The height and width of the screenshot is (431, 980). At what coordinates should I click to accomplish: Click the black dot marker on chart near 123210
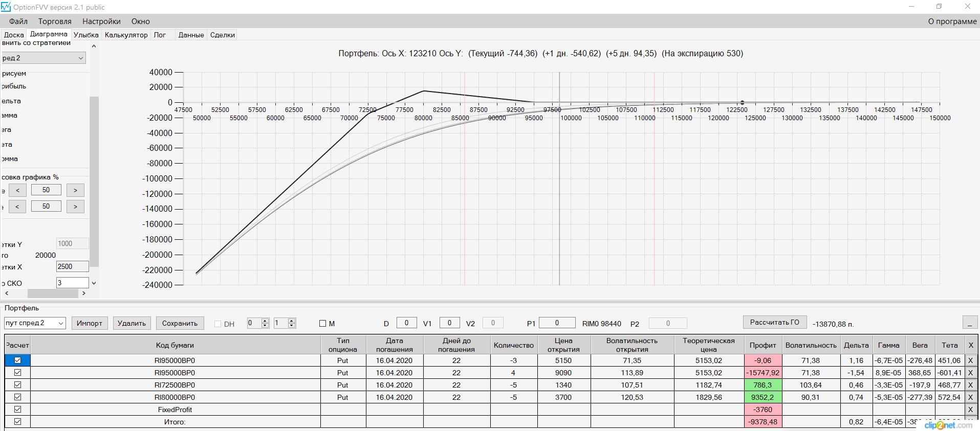pos(742,103)
